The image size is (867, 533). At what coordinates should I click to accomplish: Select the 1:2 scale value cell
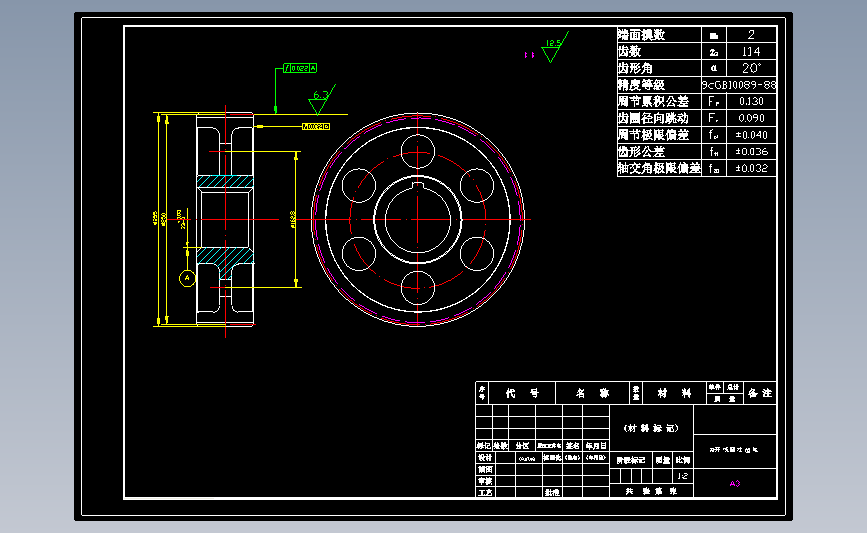(x=682, y=476)
